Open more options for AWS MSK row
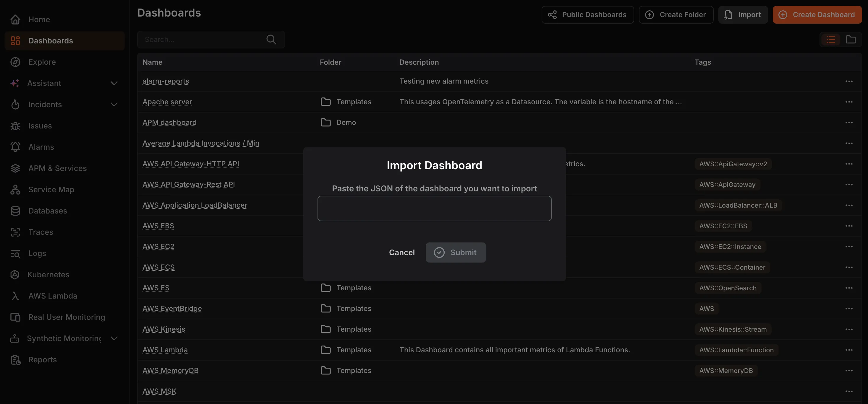This screenshot has height=404, width=868. point(849,391)
